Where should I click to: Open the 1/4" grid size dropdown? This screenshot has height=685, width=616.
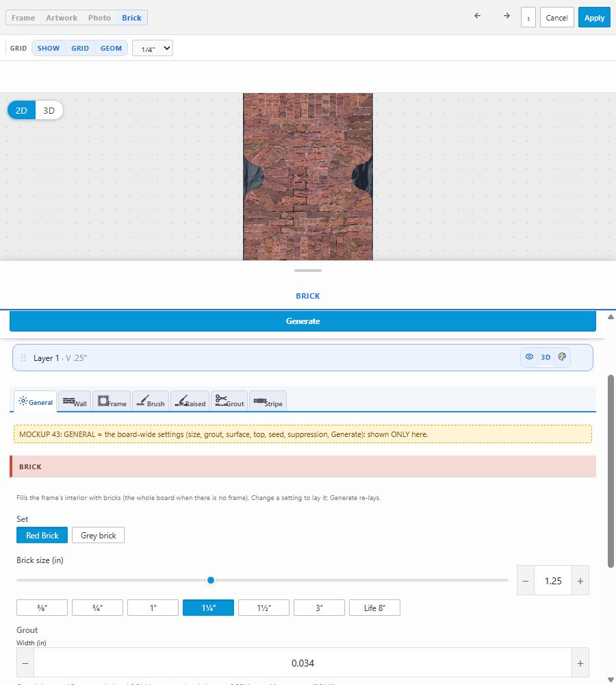(x=153, y=49)
